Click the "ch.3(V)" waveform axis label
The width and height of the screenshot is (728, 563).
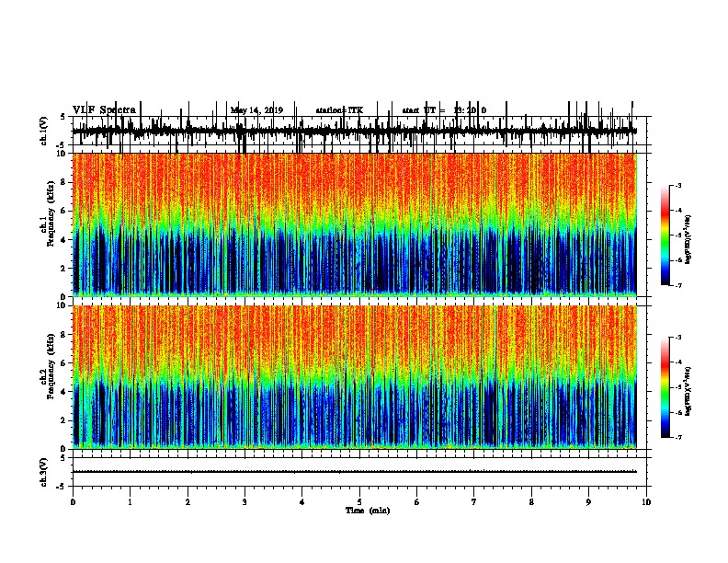click(43, 472)
